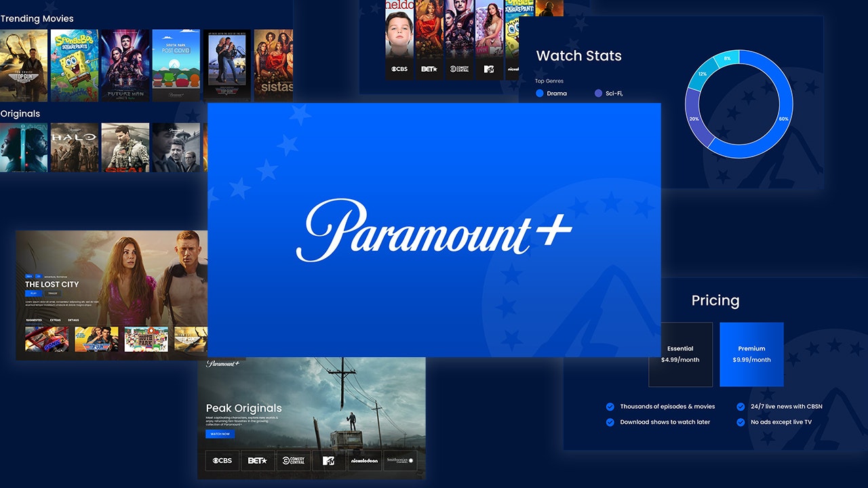The height and width of the screenshot is (488, 868).
Task: Click the Trailer button for The Lost City
Action: pos(53,293)
